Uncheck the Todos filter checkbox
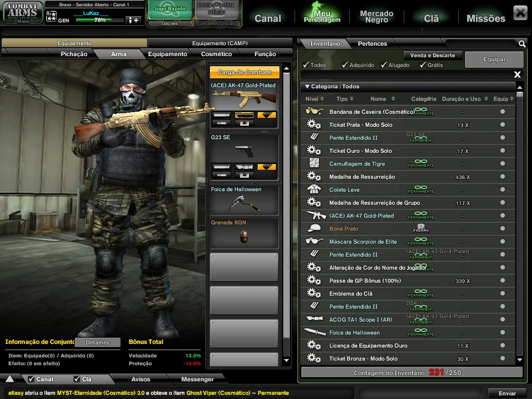The image size is (532, 399). pyautogui.click(x=306, y=65)
